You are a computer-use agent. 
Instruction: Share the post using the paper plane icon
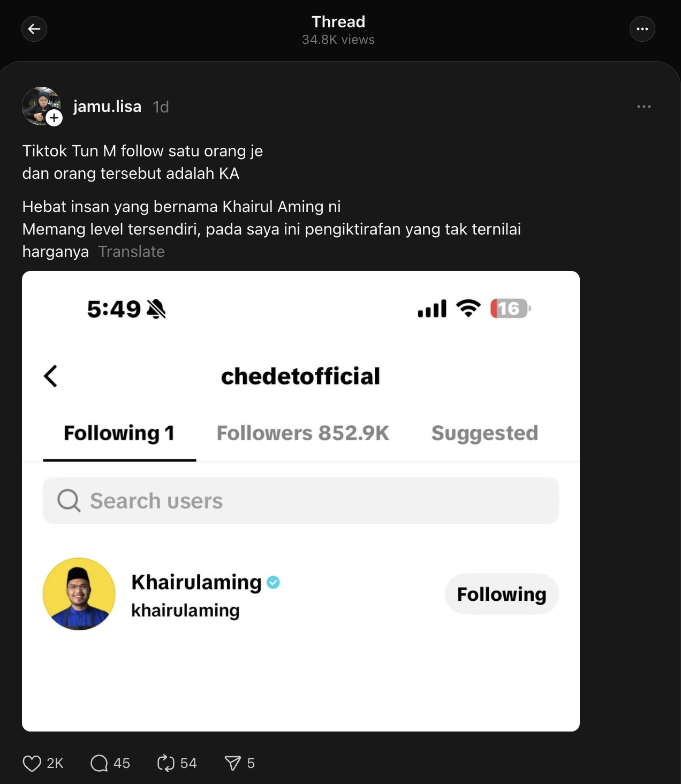click(233, 763)
